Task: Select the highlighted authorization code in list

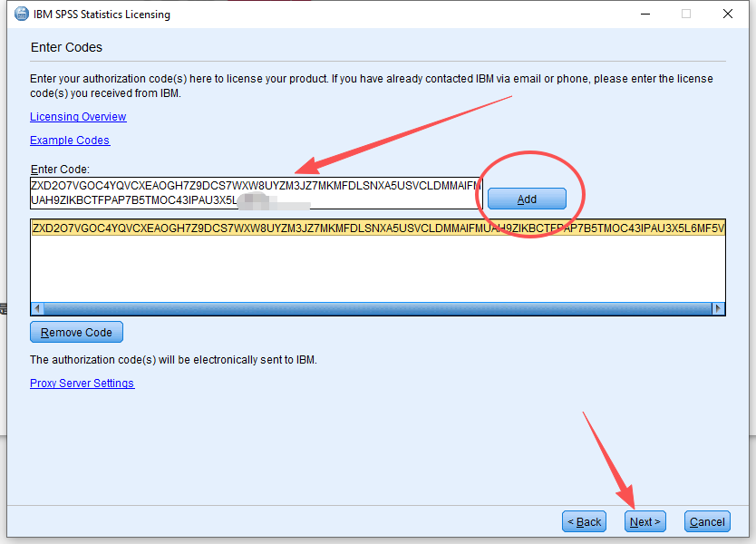Action: point(363,228)
